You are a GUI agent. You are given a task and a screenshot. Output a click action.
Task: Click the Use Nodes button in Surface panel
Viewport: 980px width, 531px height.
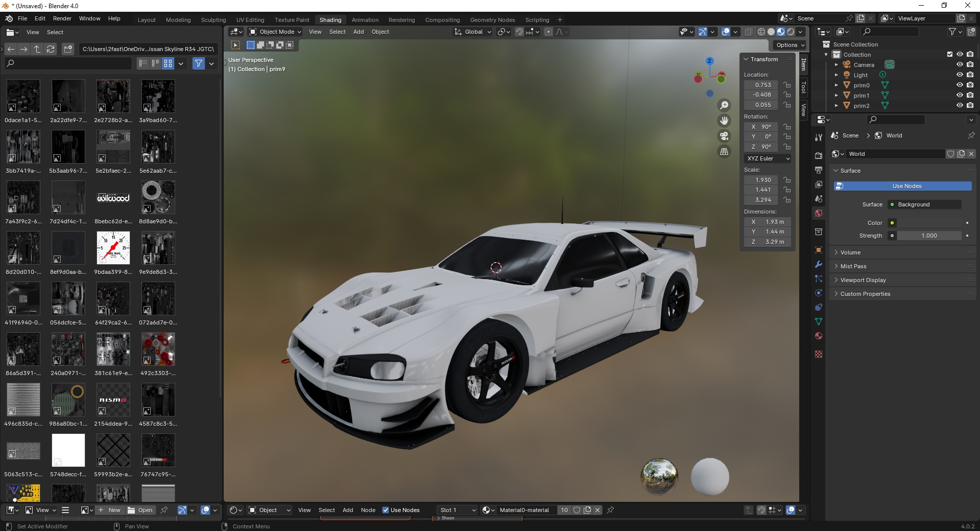tap(902, 186)
